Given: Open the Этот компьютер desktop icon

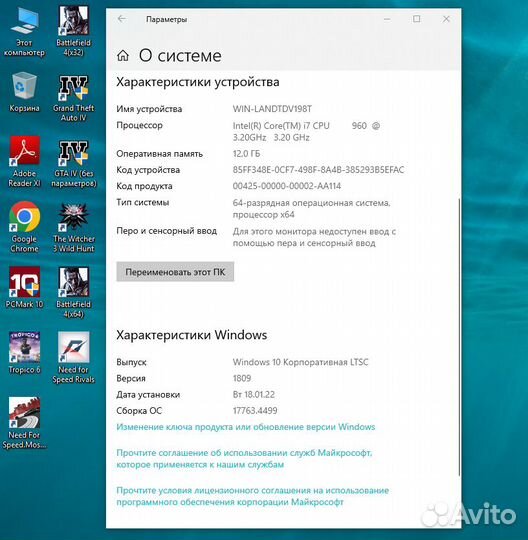Looking at the screenshot, I should [24, 32].
